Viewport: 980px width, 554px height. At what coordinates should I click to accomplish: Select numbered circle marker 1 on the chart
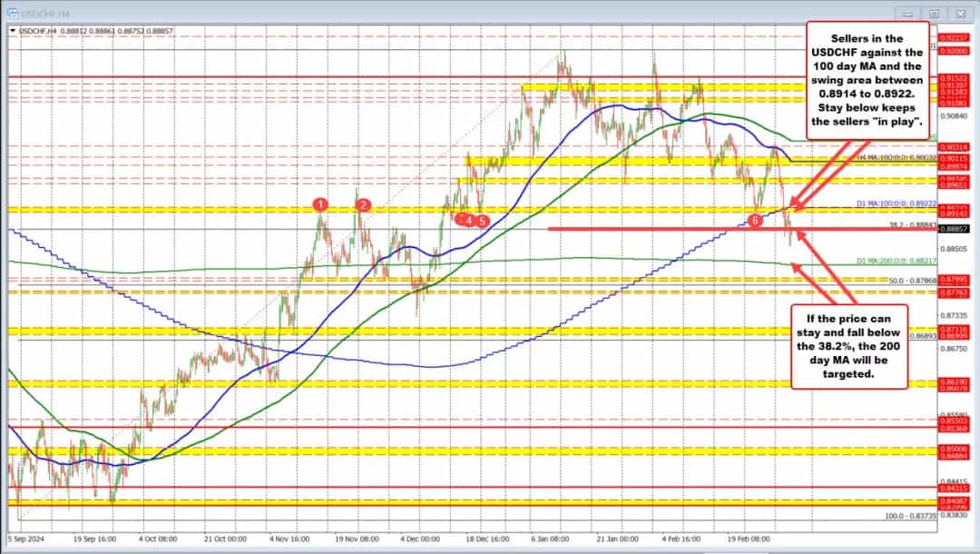click(x=319, y=206)
